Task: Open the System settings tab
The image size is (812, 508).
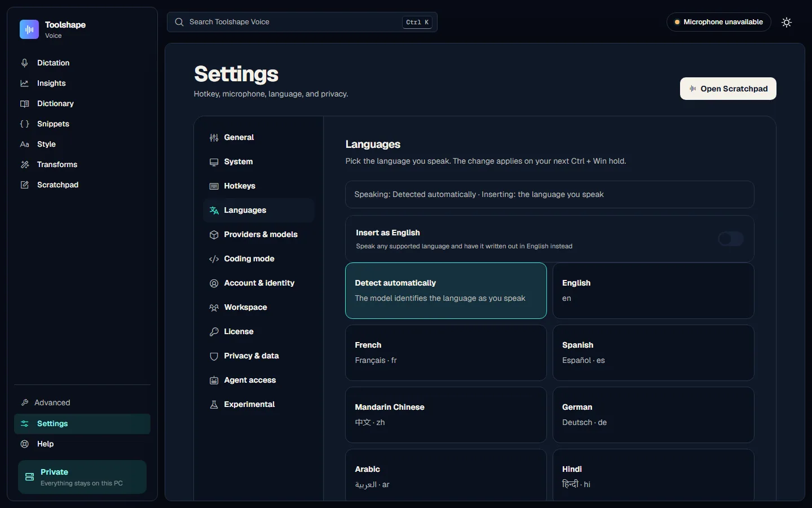Action: [258, 161]
